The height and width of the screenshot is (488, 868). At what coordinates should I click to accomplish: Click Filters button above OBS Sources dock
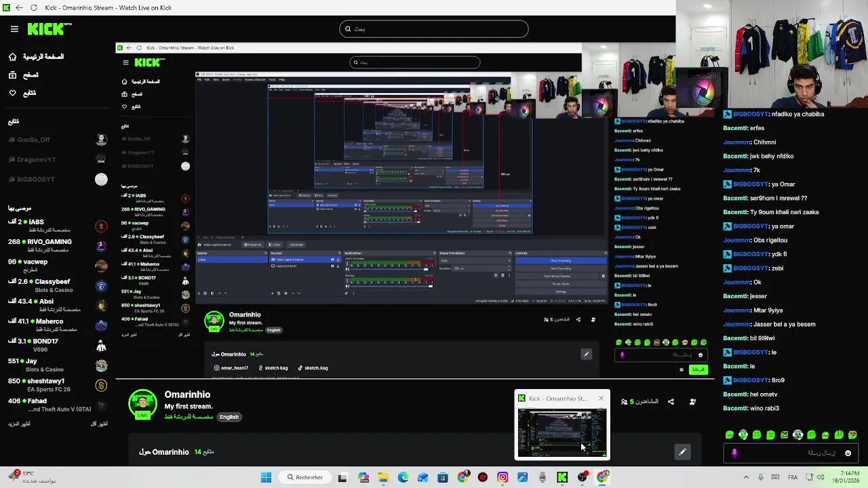tap(276, 245)
